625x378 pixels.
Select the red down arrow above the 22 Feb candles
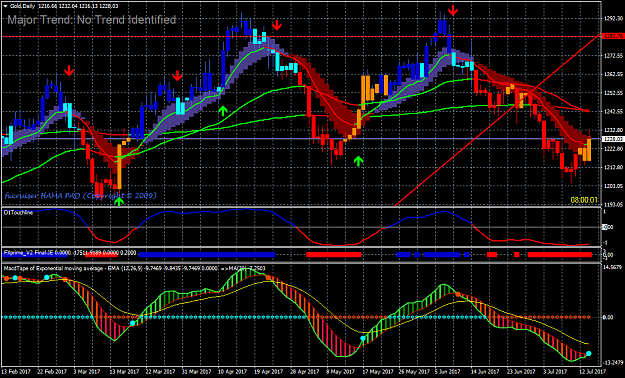pyautogui.click(x=69, y=71)
